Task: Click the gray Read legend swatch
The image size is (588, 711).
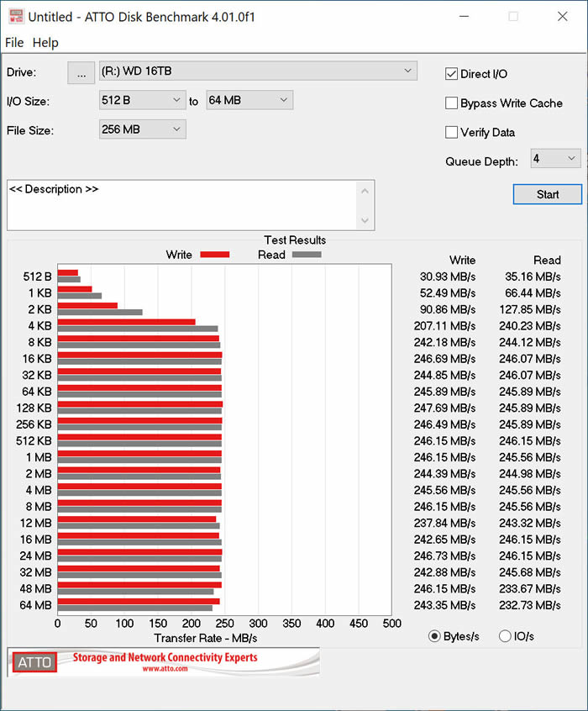Action: (307, 255)
